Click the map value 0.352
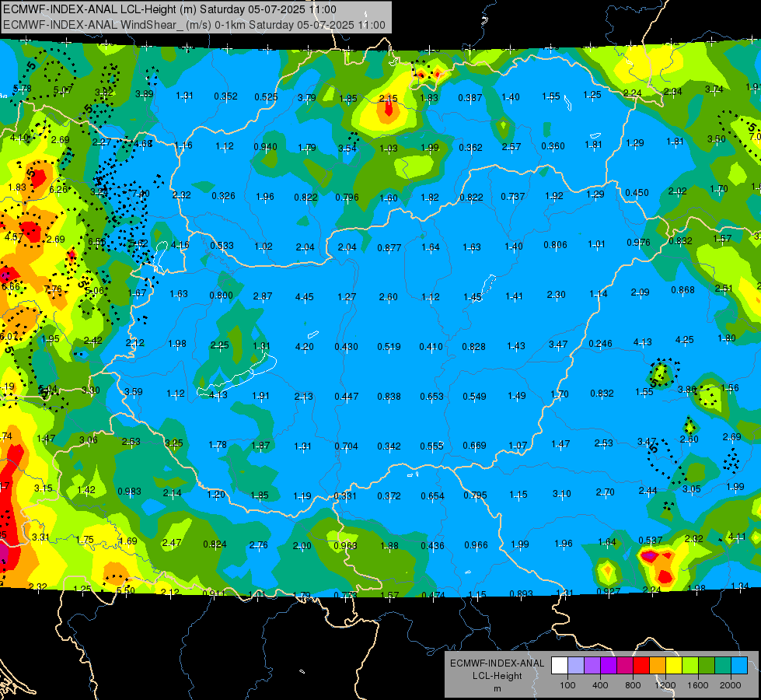 tap(225, 96)
